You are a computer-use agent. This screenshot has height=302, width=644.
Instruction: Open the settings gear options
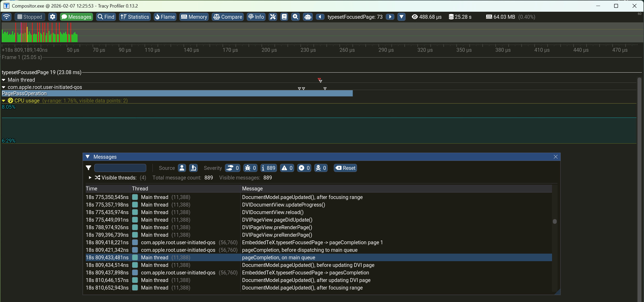coord(52,17)
